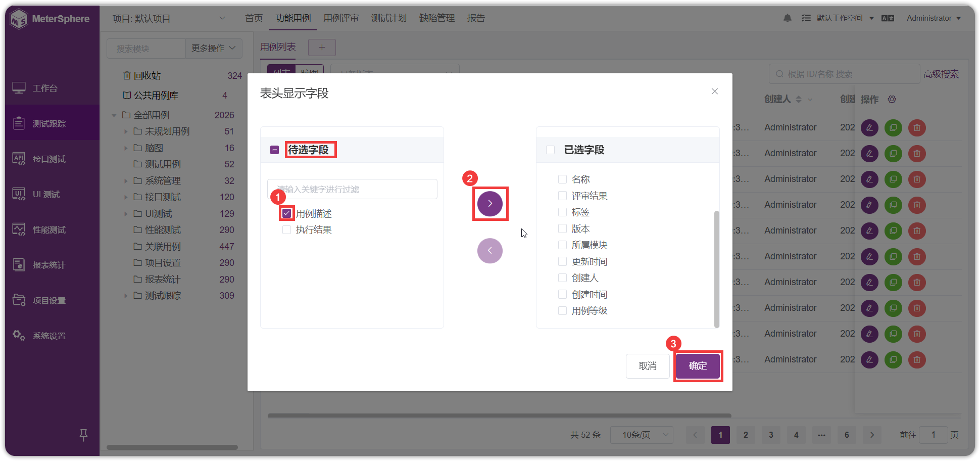Click the 确定 button
This screenshot has height=461, width=980.
(x=698, y=365)
